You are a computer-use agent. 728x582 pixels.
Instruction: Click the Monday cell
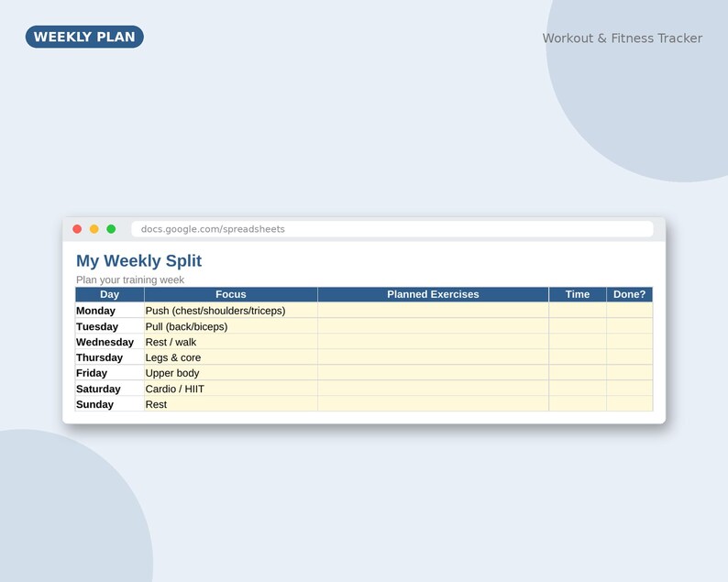(110, 311)
